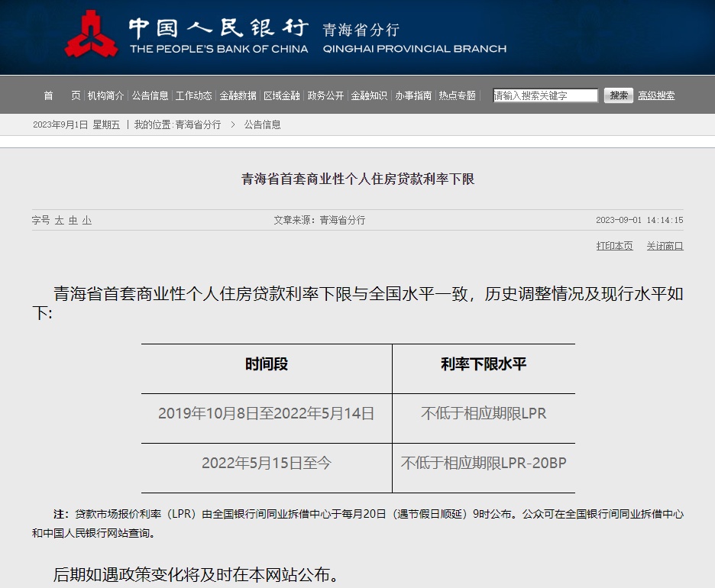Click the People's Bank of China logo emblem
This screenshot has height=588, width=715.
(91, 34)
